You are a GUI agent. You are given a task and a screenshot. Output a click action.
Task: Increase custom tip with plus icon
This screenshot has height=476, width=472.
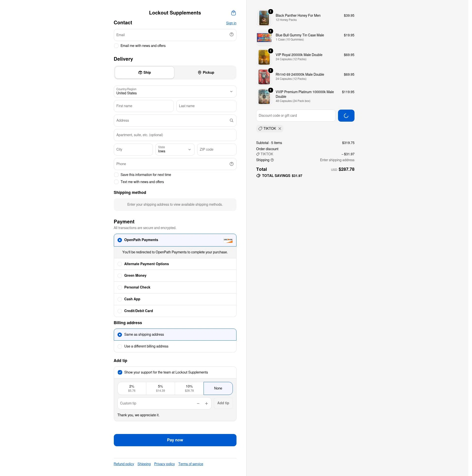click(x=206, y=404)
